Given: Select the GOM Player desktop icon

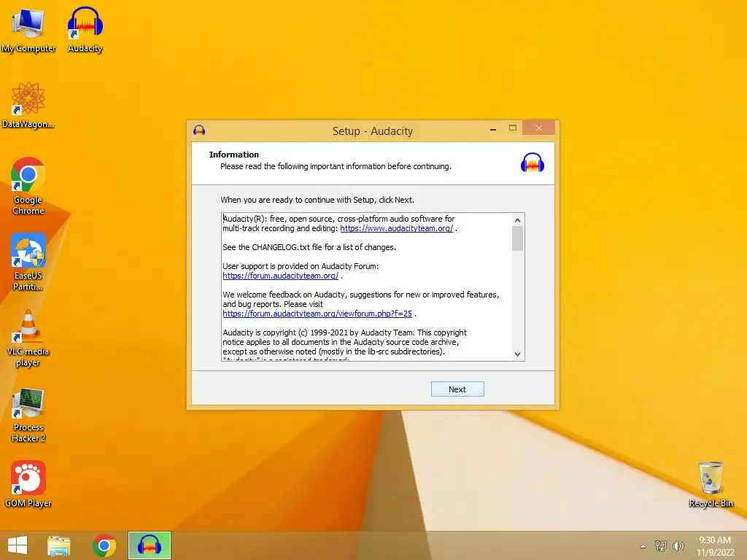Looking at the screenshot, I should (x=28, y=484).
